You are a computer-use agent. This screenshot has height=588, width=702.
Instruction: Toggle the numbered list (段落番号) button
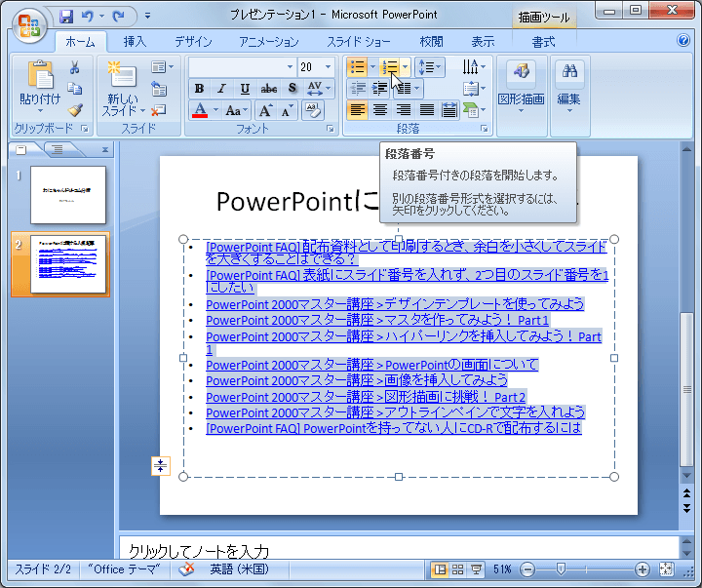(x=389, y=67)
